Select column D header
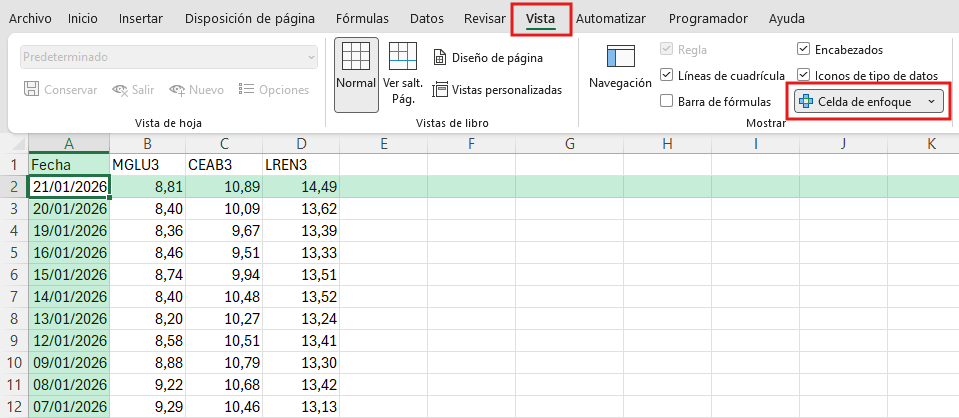 301,144
